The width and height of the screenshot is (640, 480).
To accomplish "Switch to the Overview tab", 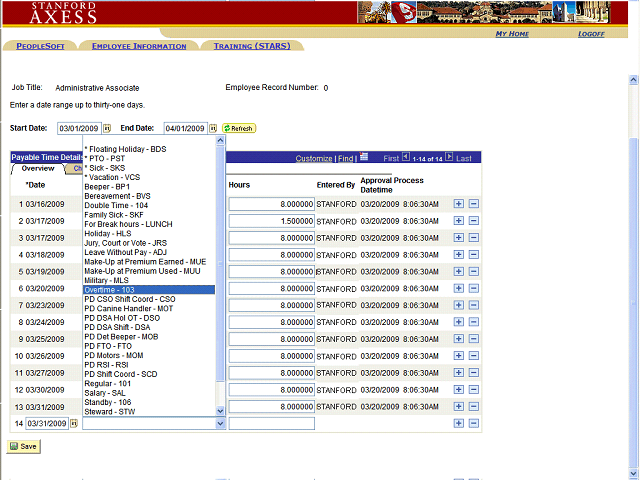I will point(39,169).
